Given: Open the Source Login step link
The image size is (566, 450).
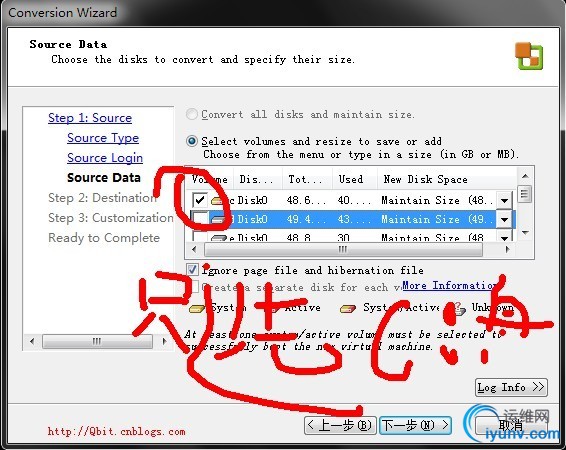Looking at the screenshot, I should pos(105,158).
